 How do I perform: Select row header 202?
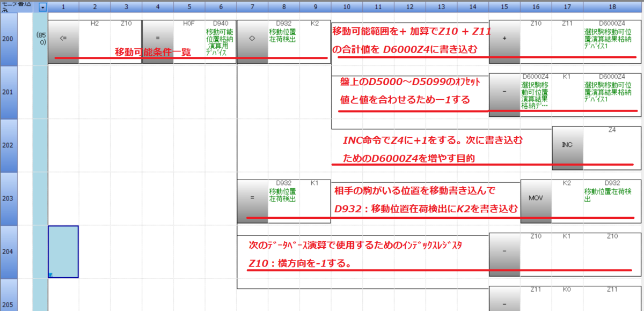[9, 145]
